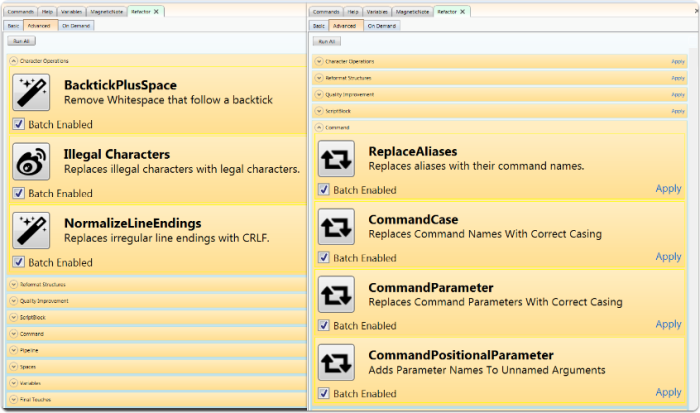Expand the Pipeline section
The height and width of the screenshot is (413, 700).
(13, 350)
